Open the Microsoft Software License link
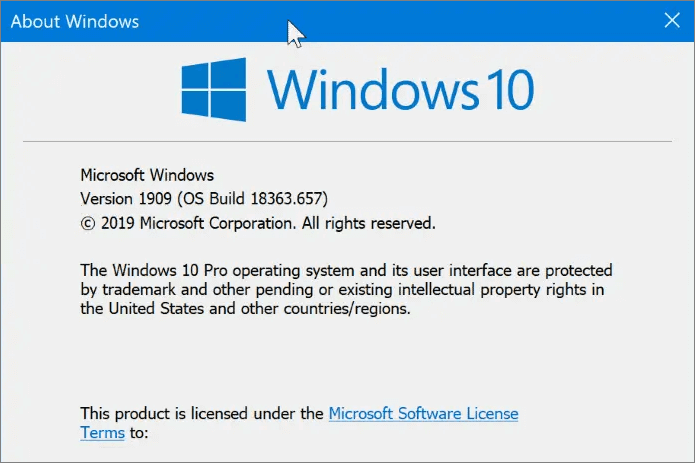695x463 pixels. (423, 413)
